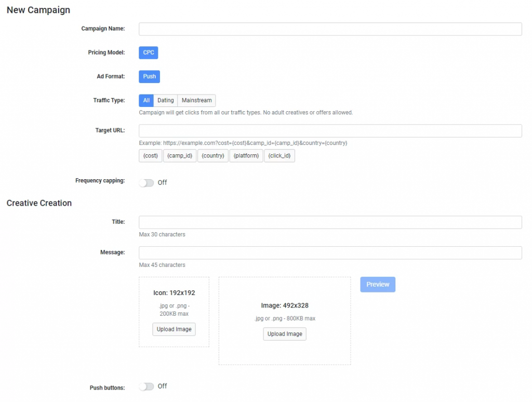Focus the Target URL field
Screen dimensions: 532x402
tap(330, 131)
